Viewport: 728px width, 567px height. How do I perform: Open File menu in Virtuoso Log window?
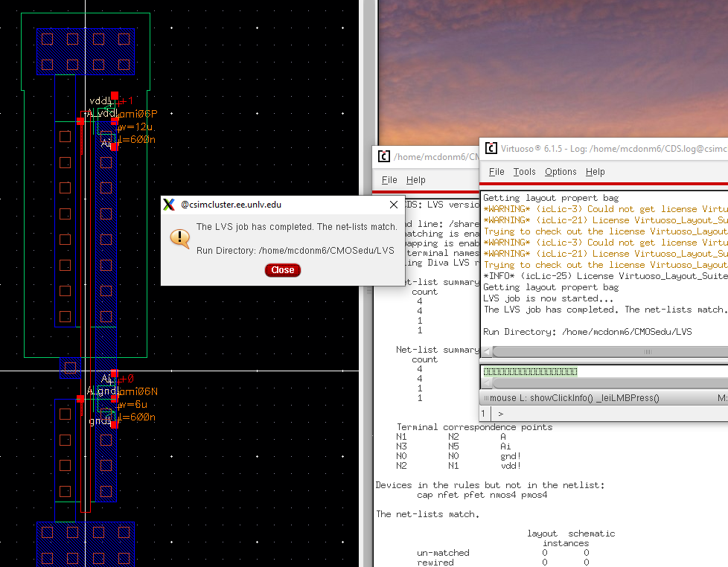pyautogui.click(x=496, y=172)
